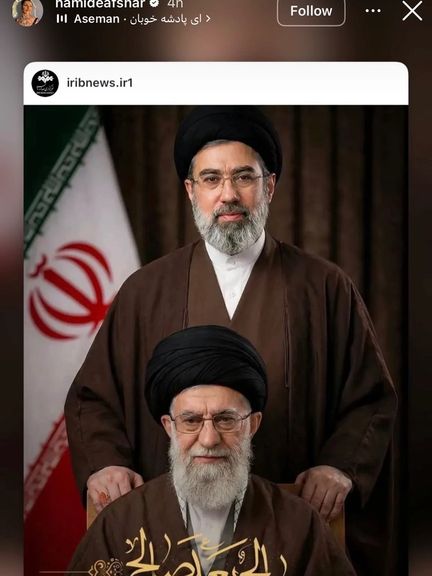
Task: Click the brown curtain backdrop in photo
Action: point(342,184)
